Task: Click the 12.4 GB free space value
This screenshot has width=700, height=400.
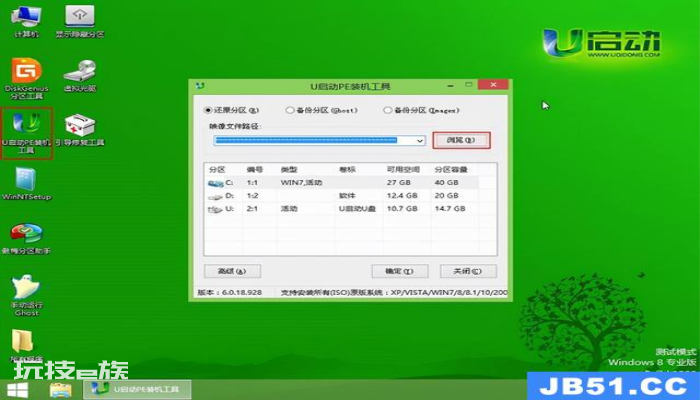Action: (x=402, y=196)
